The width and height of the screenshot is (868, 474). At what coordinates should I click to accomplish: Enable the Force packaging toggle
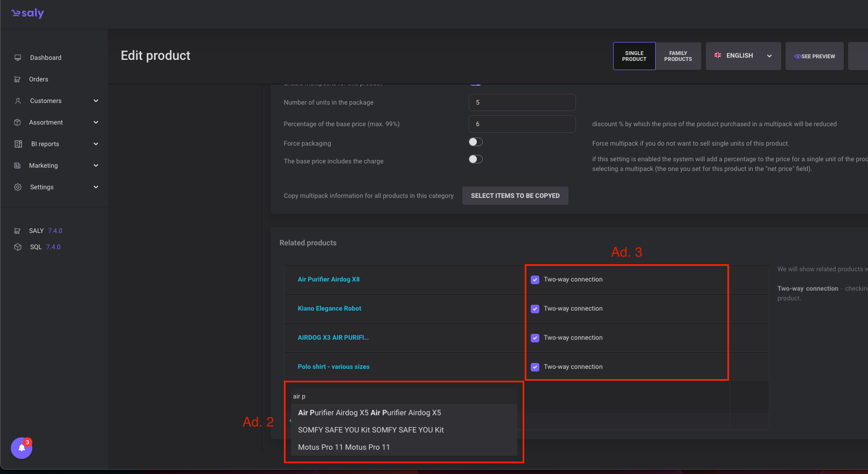pyautogui.click(x=475, y=142)
